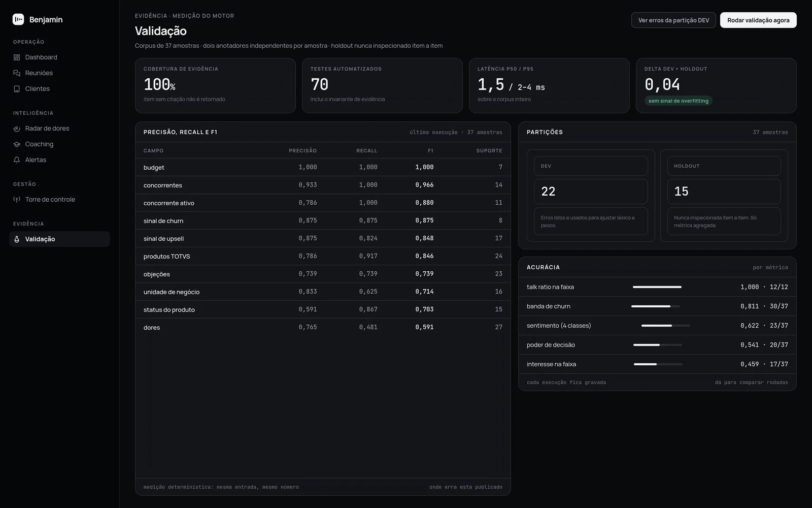Viewport: 812px width, 508px height.
Task: Open the Clientes section
Action: click(x=59, y=89)
